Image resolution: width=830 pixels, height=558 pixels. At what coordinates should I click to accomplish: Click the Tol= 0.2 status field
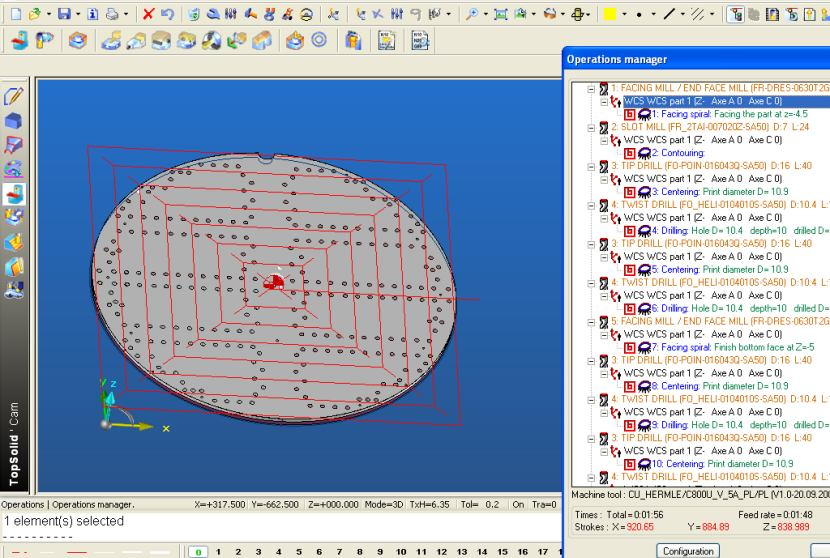pyautogui.click(x=480, y=505)
